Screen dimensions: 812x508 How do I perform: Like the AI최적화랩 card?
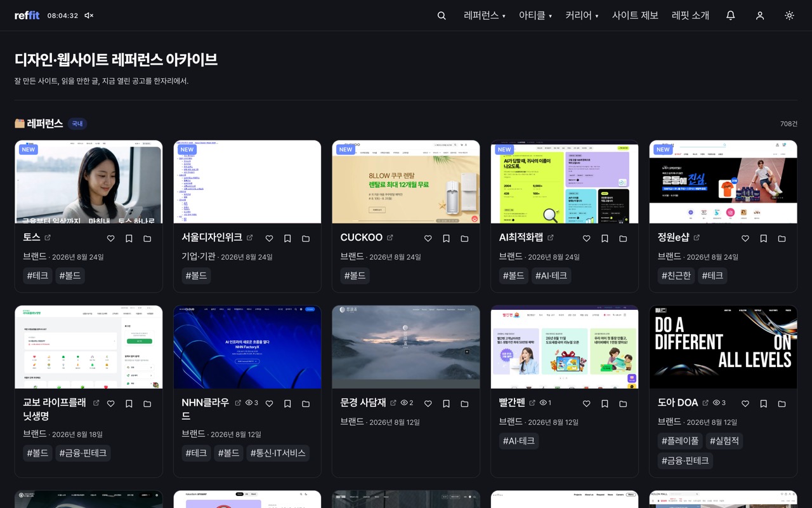[586, 239]
